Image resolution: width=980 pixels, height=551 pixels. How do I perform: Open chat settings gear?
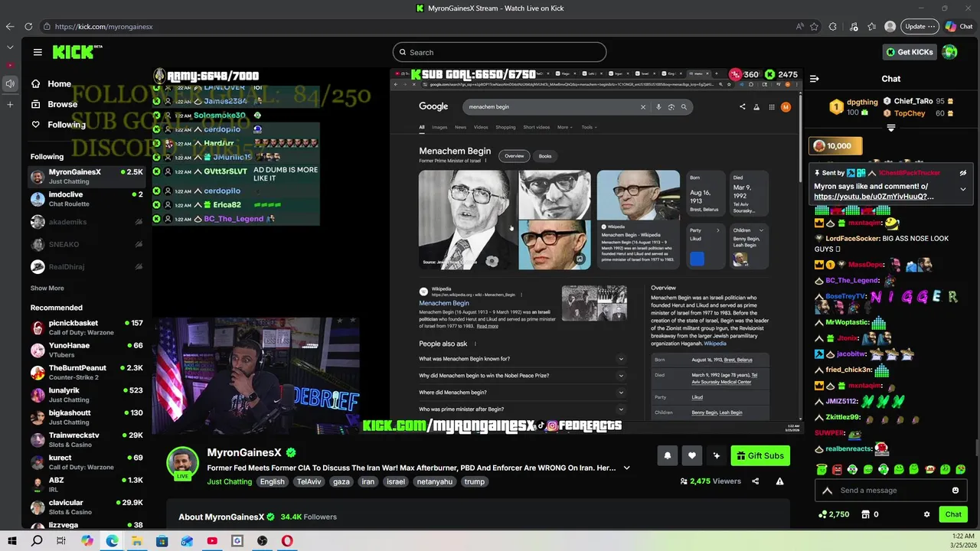tap(926, 514)
